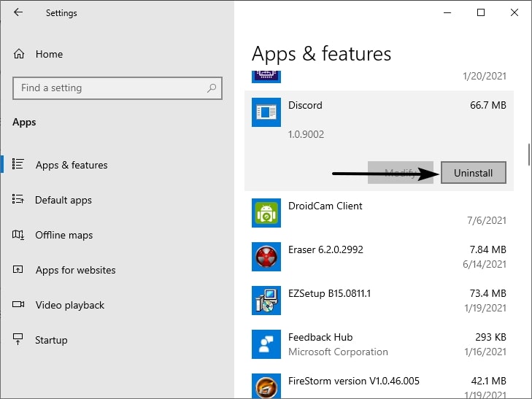The image size is (532, 399).
Task: Click the Offline maps icon
Action: tap(18, 235)
